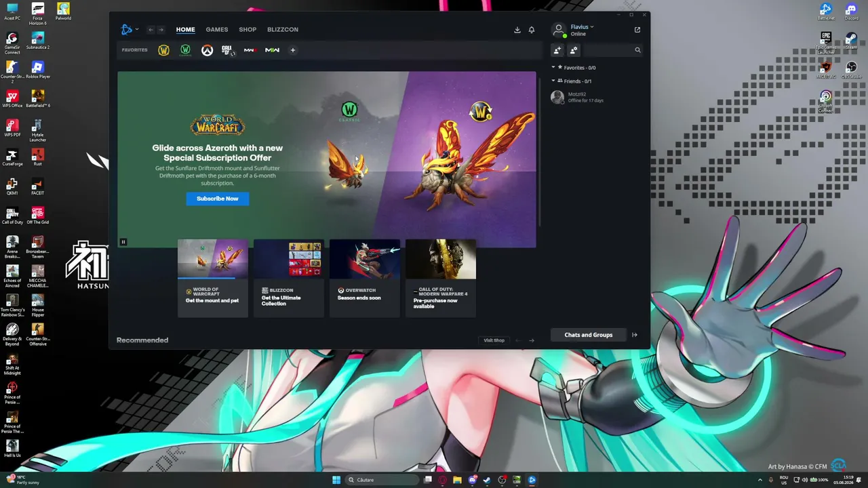Image resolution: width=868 pixels, height=488 pixels.
Task: Add a game to favorites bar
Action: (x=293, y=50)
